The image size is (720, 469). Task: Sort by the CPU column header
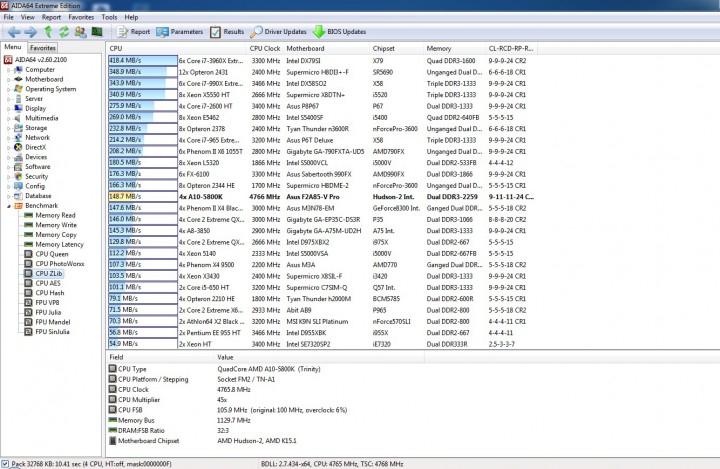pyautogui.click(x=177, y=48)
